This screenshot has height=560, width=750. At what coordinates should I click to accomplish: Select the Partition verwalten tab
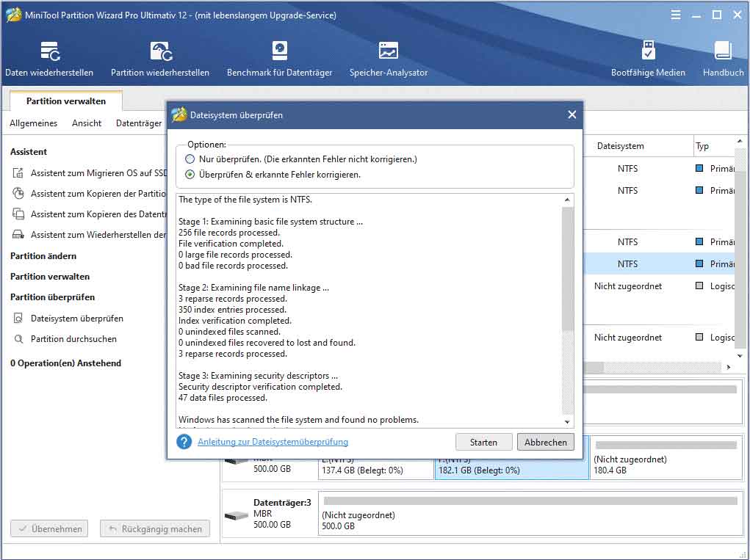point(65,101)
